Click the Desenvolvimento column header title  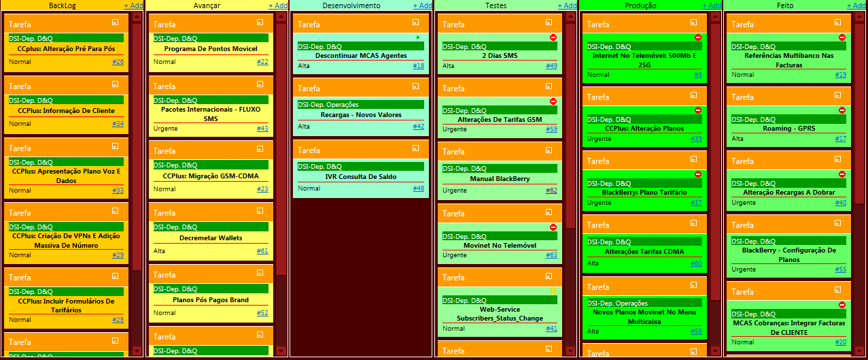[351, 5]
